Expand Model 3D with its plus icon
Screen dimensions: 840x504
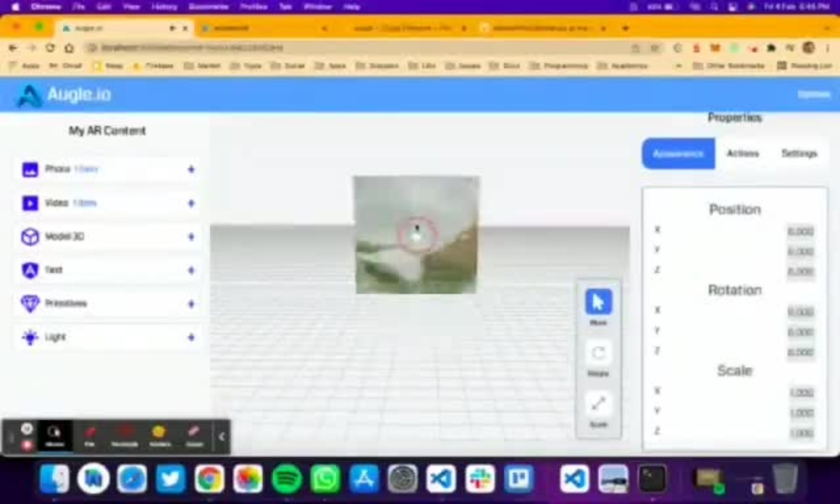tap(192, 237)
